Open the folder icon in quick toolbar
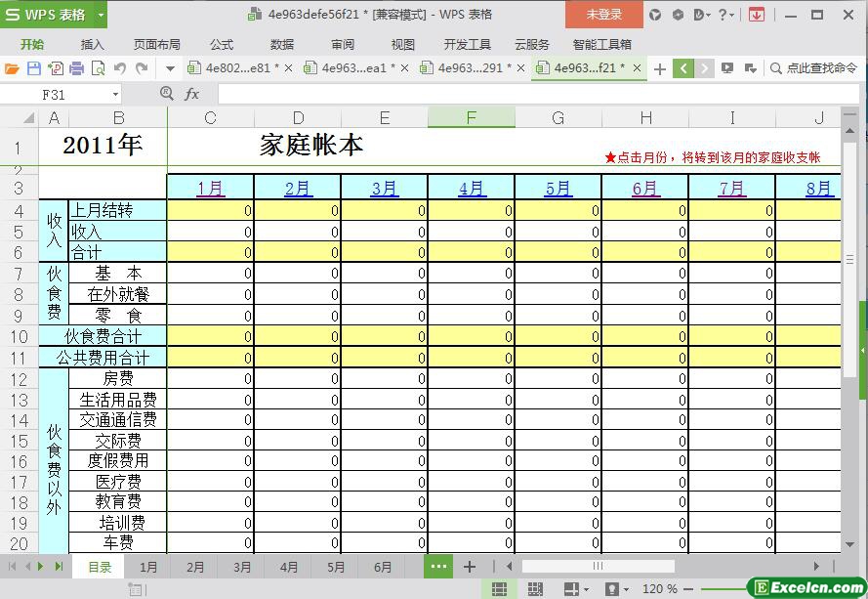868x599 pixels. [x=12, y=68]
